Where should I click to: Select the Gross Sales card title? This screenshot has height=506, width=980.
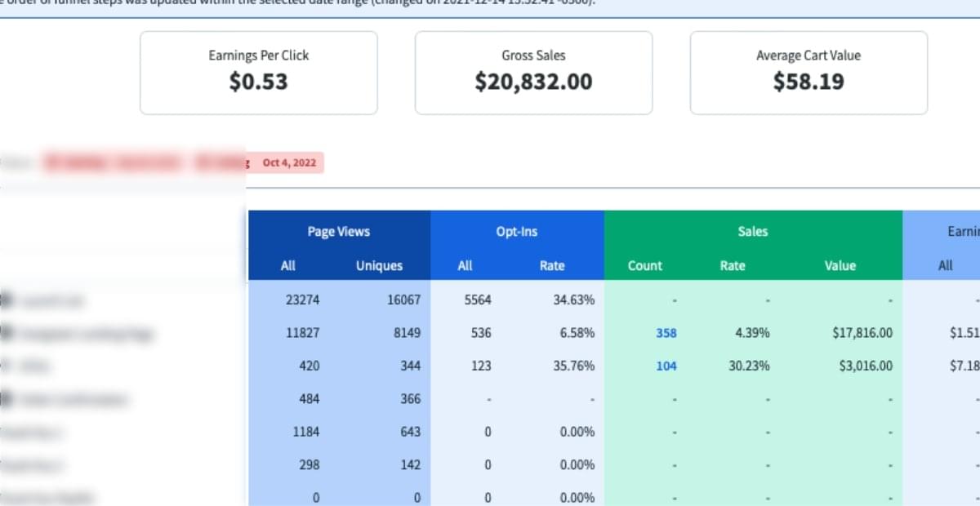(533, 55)
